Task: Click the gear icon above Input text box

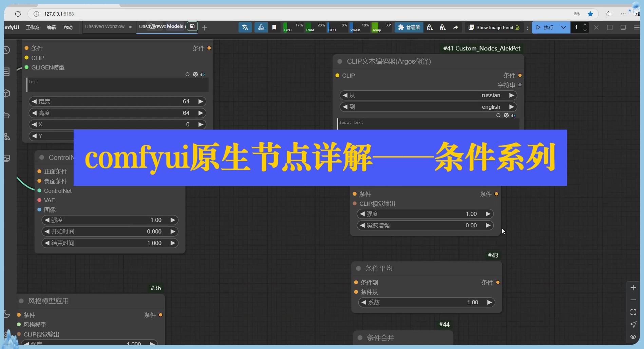Action: pyautogui.click(x=506, y=115)
